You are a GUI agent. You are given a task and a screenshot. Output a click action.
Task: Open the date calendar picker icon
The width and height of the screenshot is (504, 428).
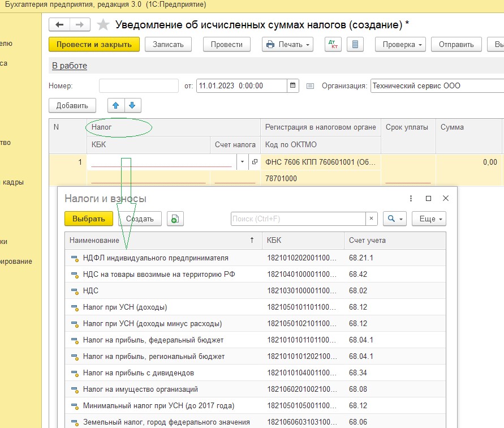[293, 86]
